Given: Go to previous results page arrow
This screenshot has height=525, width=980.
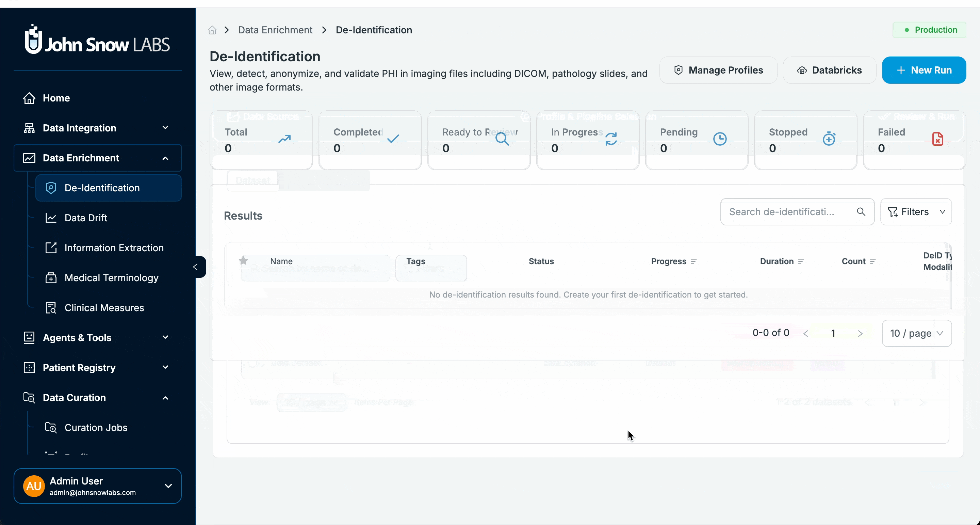Looking at the screenshot, I should [x=806, y=334].
